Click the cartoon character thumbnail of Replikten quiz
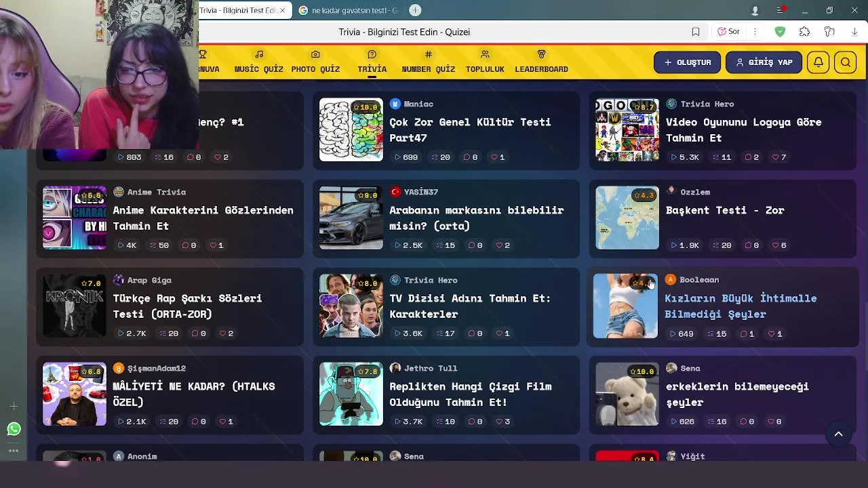868x488 pixels. tap(351, 394)
